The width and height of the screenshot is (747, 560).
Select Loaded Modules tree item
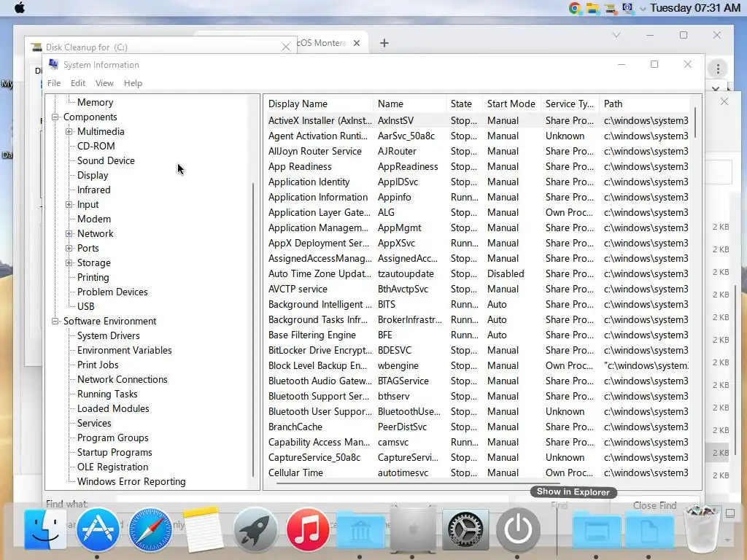point(113,408)
